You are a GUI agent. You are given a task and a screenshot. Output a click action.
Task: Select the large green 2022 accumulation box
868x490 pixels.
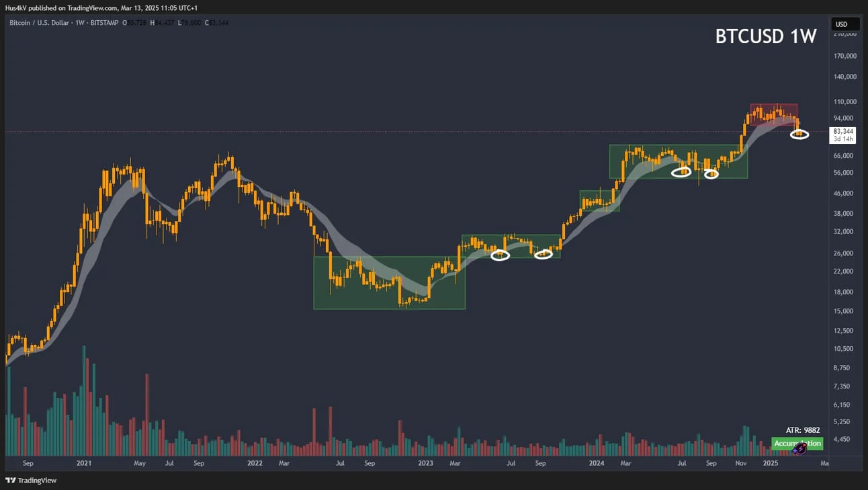click(x=389, y=282)
